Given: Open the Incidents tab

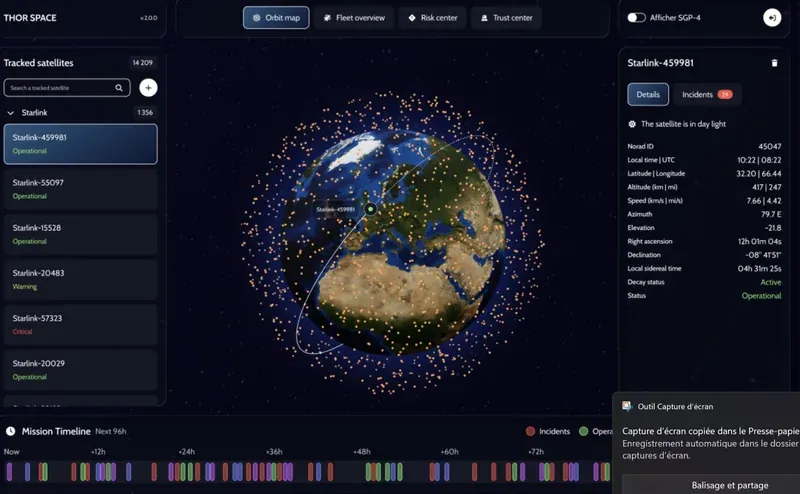Looking at the screenshot, I should 707,94.
